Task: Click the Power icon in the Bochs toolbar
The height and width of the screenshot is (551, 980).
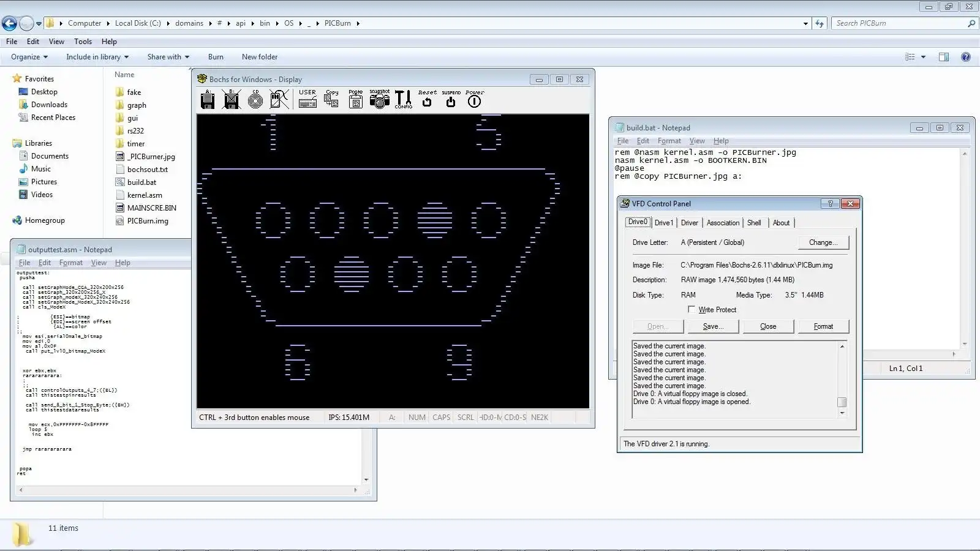Action: (x=475, y=99)
